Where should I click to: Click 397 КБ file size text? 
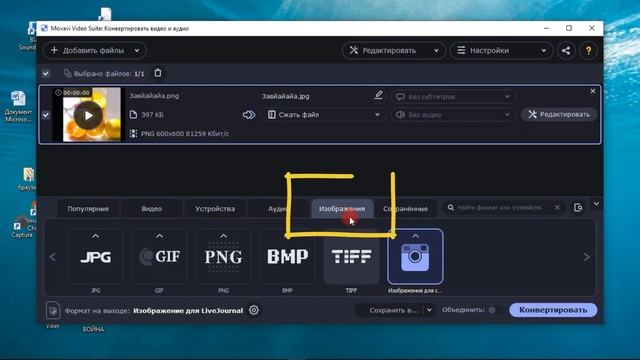point(152,115)
